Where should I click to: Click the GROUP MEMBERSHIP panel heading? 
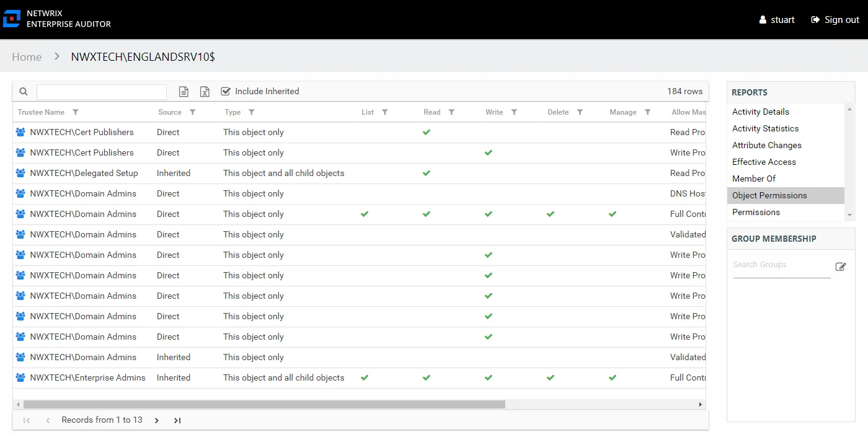coord(774,239)
